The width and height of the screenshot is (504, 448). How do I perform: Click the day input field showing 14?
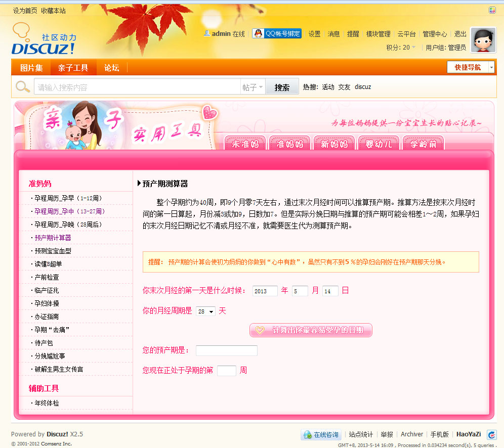tap(330, 291)
